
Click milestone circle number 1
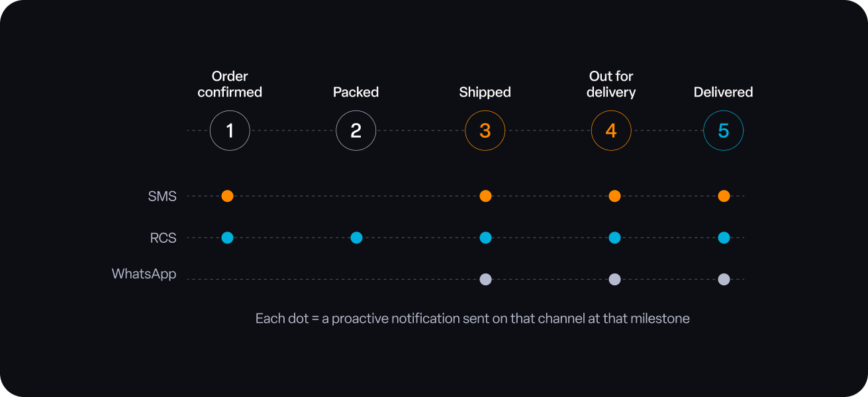230,130
